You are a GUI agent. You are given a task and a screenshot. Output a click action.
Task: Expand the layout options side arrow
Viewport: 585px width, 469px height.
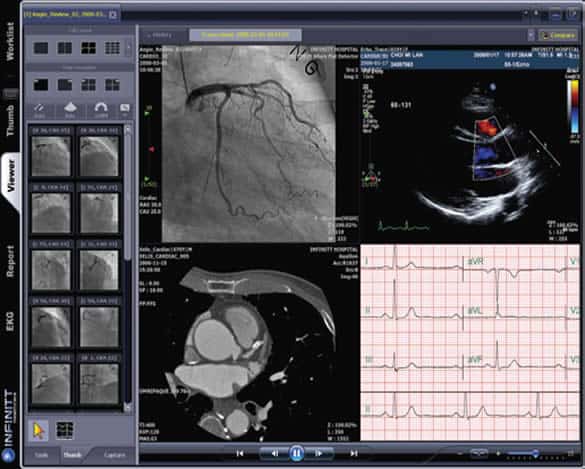tap(129, 48)
